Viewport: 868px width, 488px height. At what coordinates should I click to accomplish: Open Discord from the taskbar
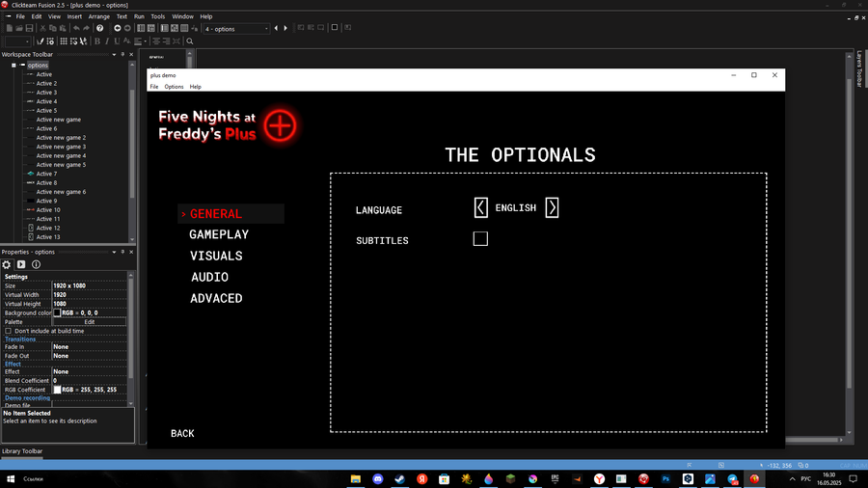(377, 479)
